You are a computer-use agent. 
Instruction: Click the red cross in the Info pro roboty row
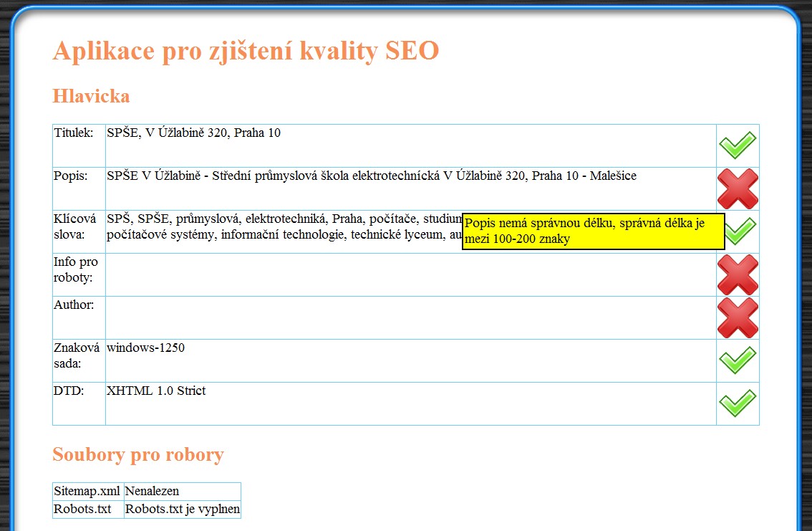(x=738, y=274)
